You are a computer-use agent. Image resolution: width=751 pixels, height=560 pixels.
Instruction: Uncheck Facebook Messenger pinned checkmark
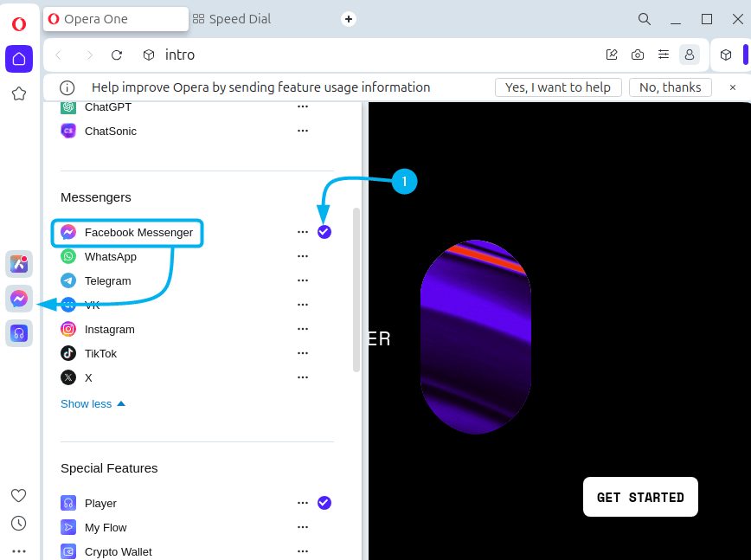click(324, 232)
